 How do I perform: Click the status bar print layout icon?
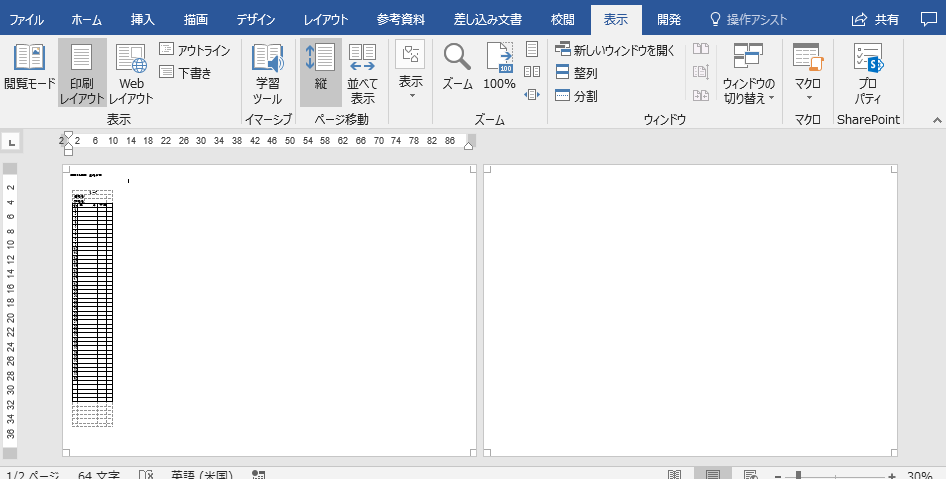(713, 474)
